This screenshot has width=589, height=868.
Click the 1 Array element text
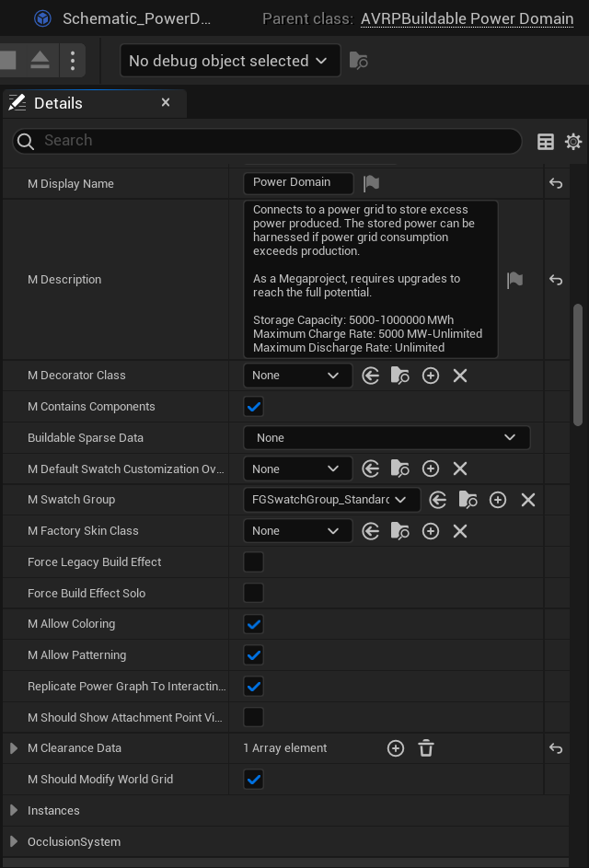pyautogui.click(x=285, y=748)
